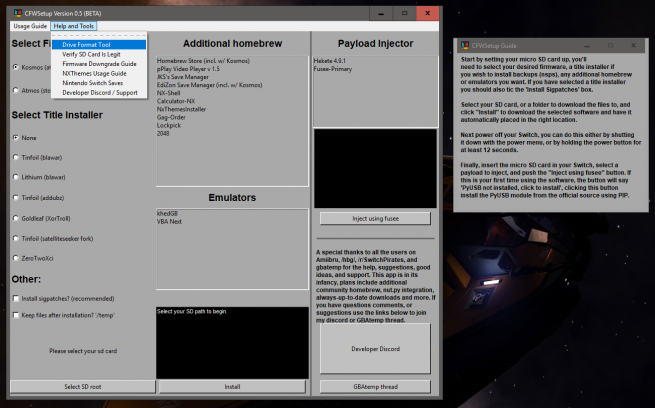
Task: Click the CFWSetup Guide window icon
Action: click(464, 47)
